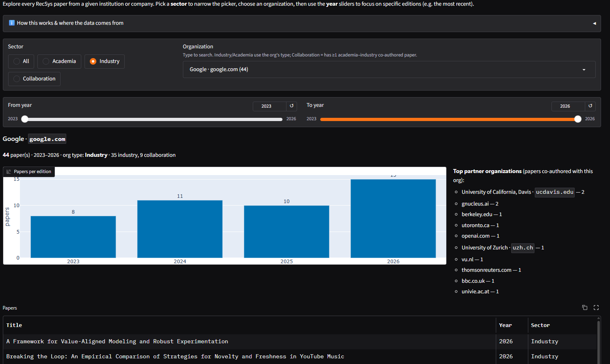Screen dimensions: 610x364
Task: Click the utoronto.ca partner entry
Action: point(480,225)
